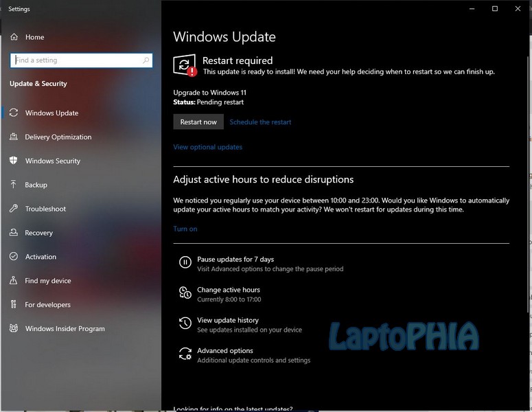Click Schedule the restart link
Viewport: 532px width, 412px height.
point(260,122)
